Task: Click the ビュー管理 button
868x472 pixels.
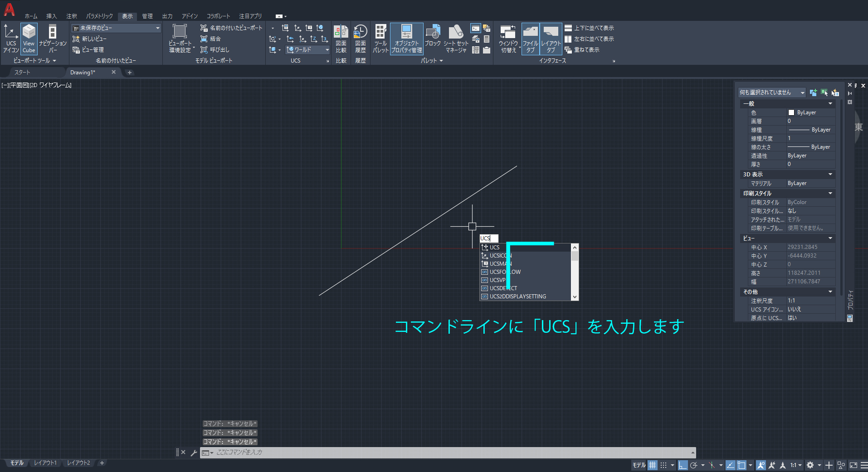Action: click(93, 50)
